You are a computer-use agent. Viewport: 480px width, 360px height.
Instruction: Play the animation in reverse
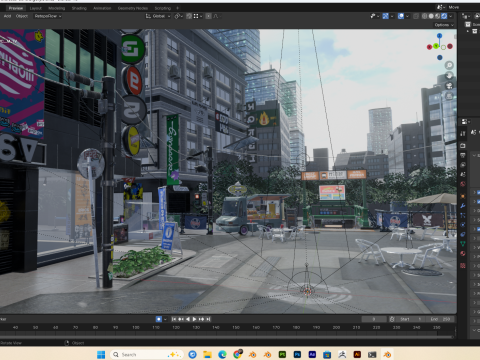tap(188, 319)
